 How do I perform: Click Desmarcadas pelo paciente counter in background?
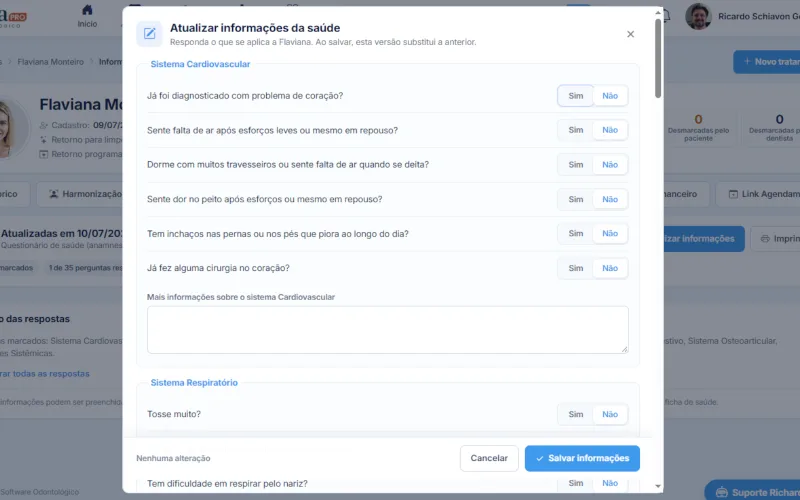pos(698,128)
